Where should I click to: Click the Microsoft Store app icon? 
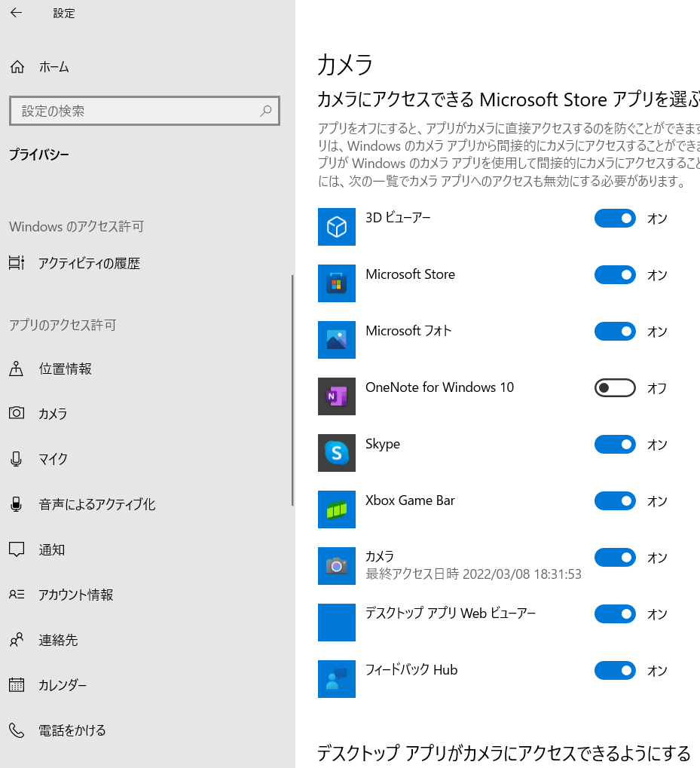click(337, 283)
